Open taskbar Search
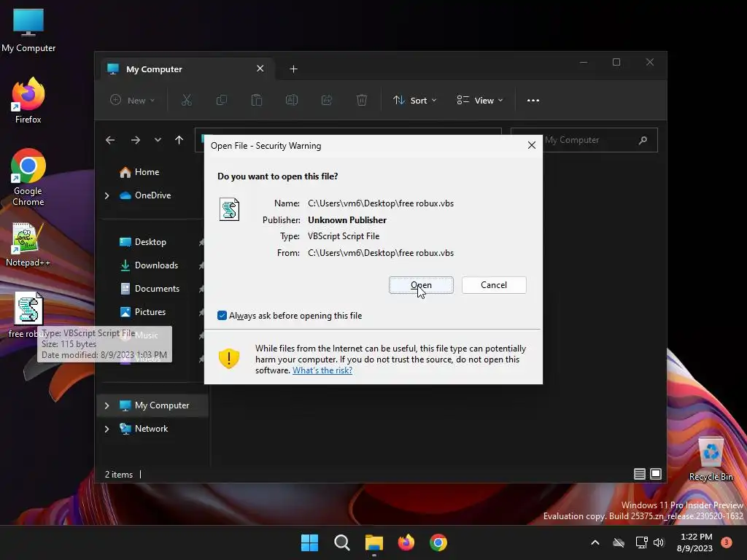 (341, 542)
